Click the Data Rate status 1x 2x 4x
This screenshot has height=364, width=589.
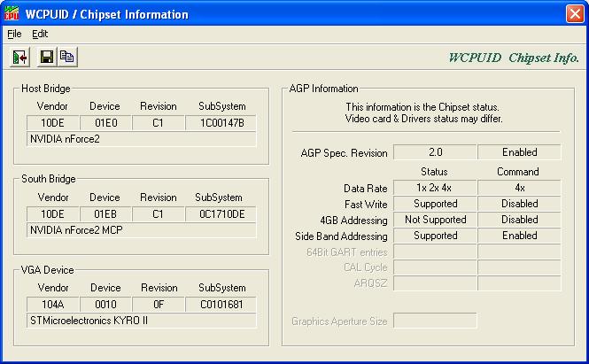435,188
